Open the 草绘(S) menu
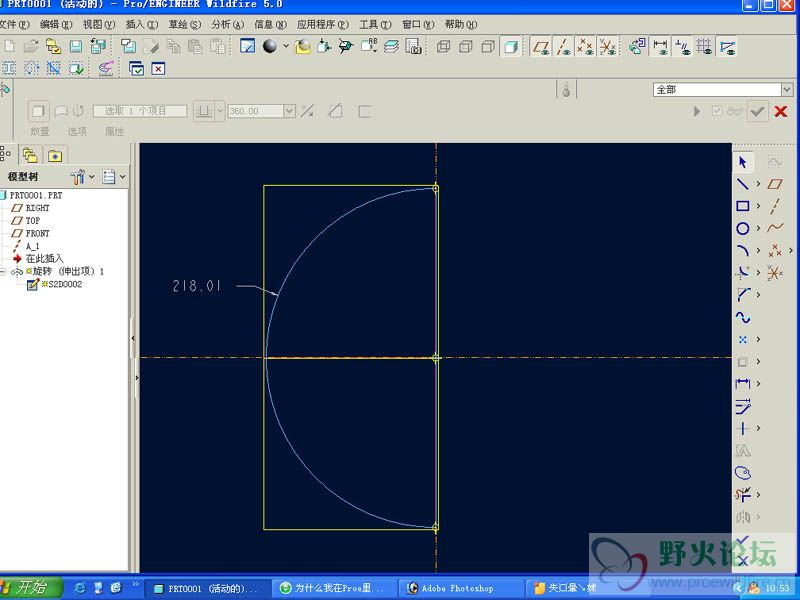The height and width of the screenshot is (600, 800). click(x=185, y=24)
